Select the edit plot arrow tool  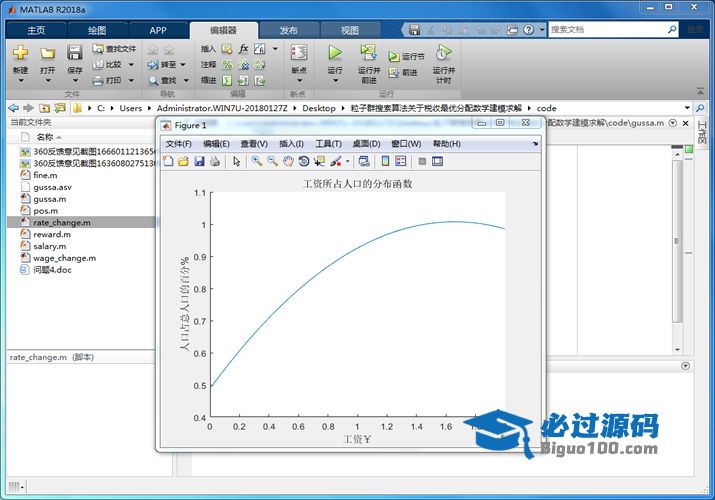click(236, 161)
